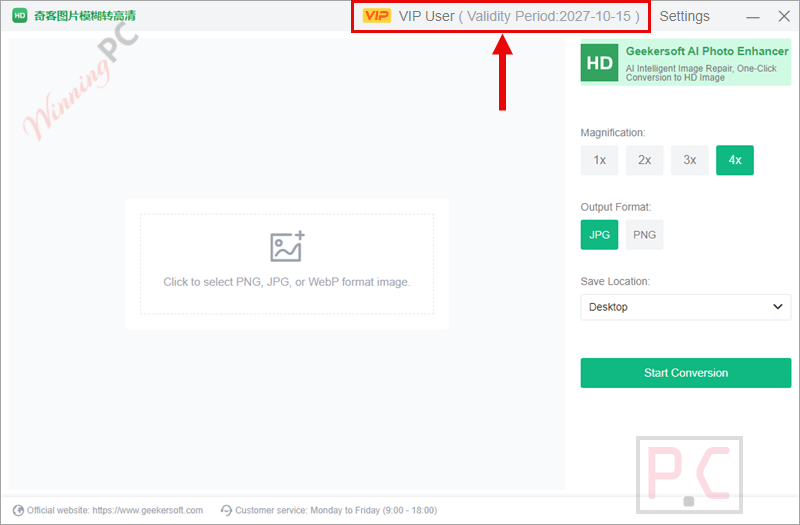Click the Output Format label

[x=616, y=207]
